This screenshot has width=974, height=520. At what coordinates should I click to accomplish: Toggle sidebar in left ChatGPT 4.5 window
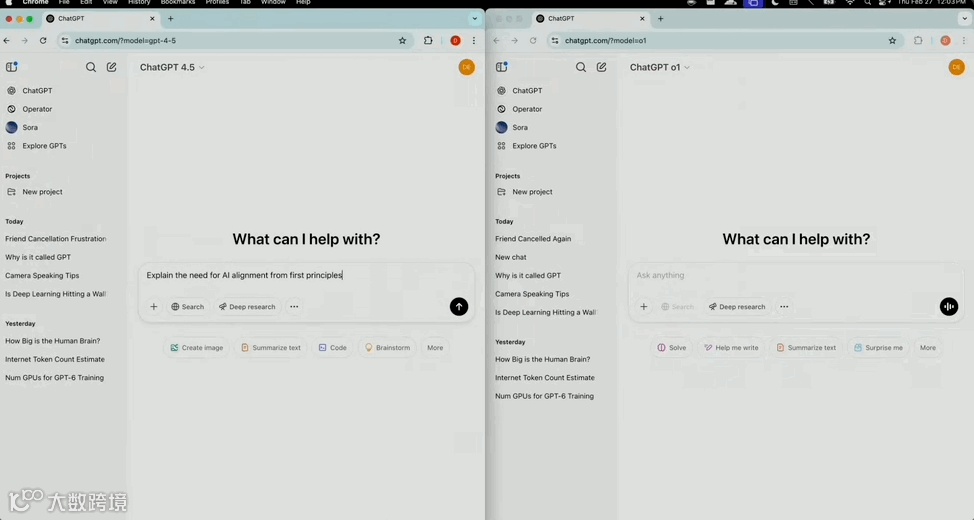[x=11, y=66]
